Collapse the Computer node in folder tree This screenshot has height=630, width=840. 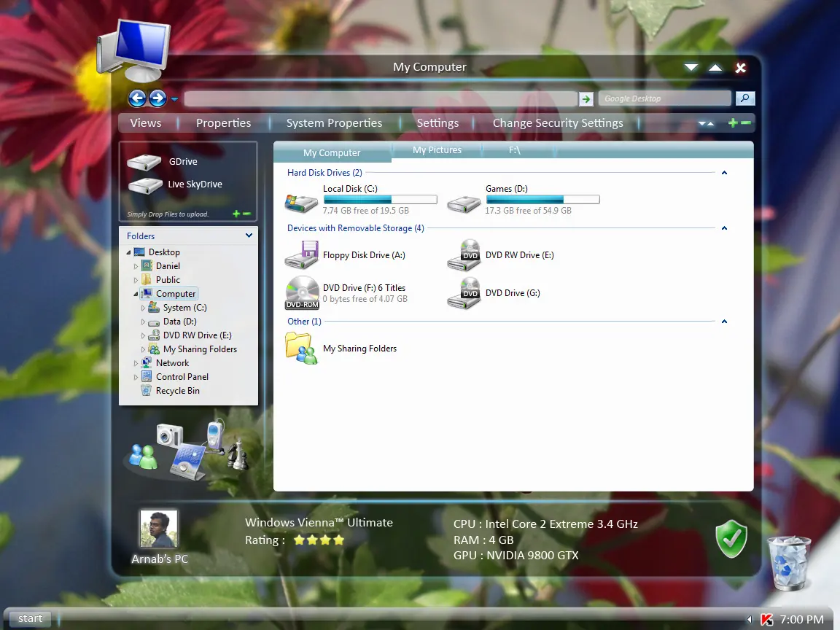[135, 293]
